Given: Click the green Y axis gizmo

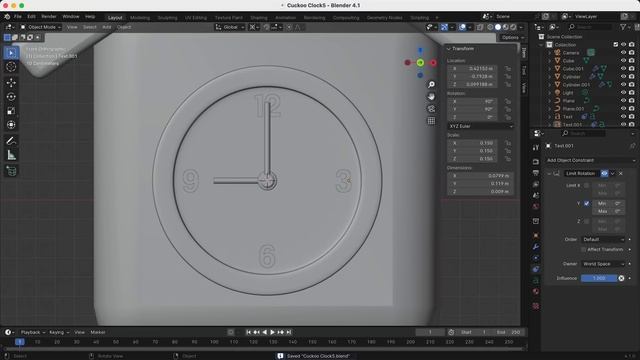Looking at the screenshot, I should point(420,63).
